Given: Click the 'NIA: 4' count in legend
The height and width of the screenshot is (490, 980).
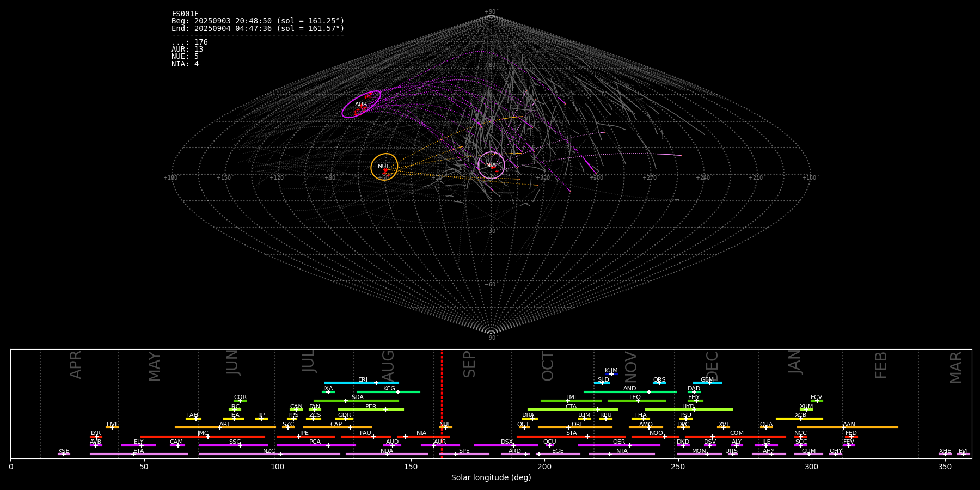Looking at the screenshot, I should pos(185,64).
